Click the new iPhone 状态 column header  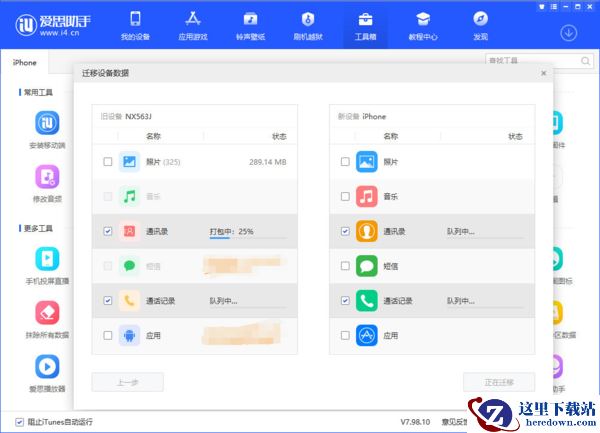coord(515,136)
